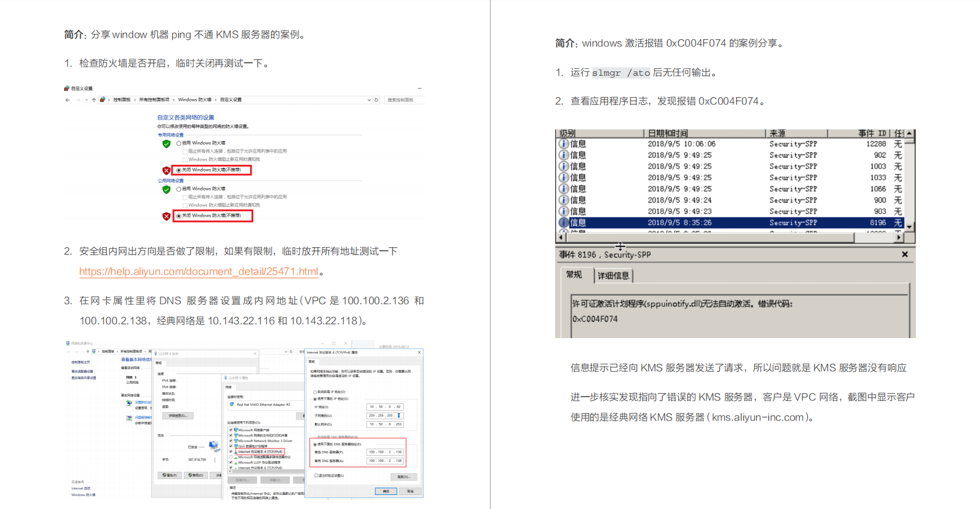
Task: Click info icon of event 1003 row
Action: (564, 166)
